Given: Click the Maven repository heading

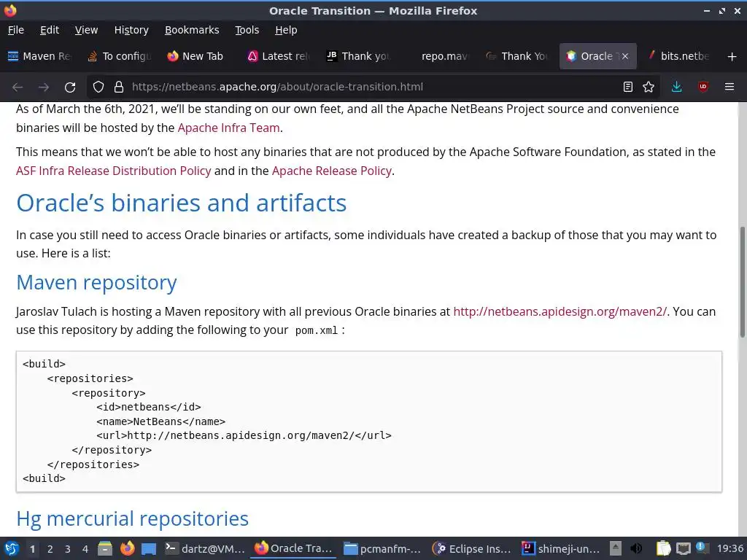Looking at the screenshot, I should 96,282.
